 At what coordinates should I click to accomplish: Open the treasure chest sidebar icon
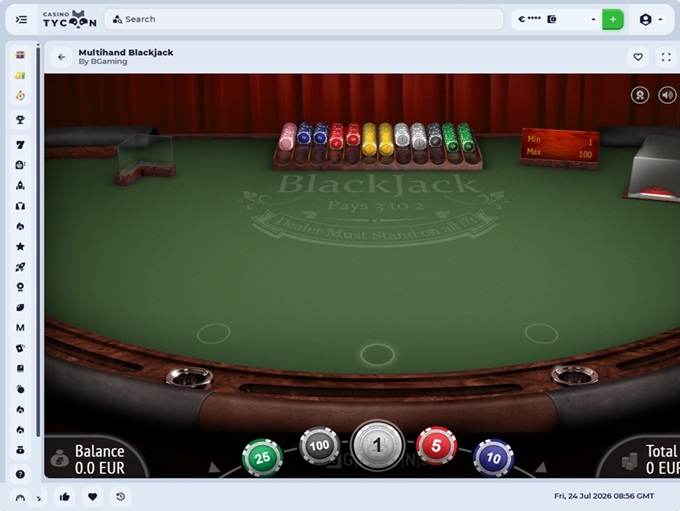[20, 55]
